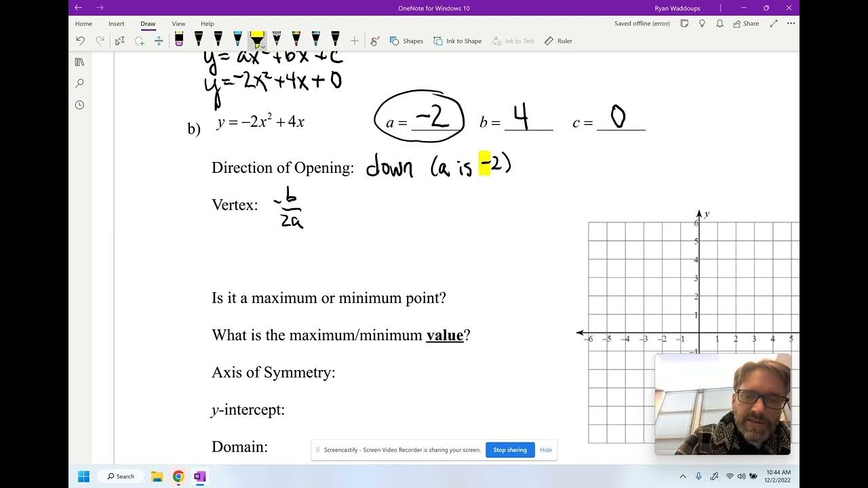Open the volume control
This screenshot has height=488, width=868.
coord(741,476)
